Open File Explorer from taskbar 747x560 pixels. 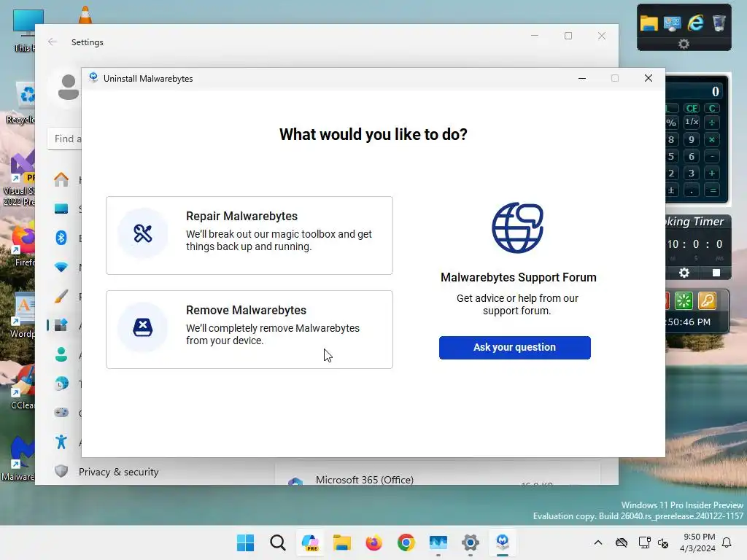(342, 542)
